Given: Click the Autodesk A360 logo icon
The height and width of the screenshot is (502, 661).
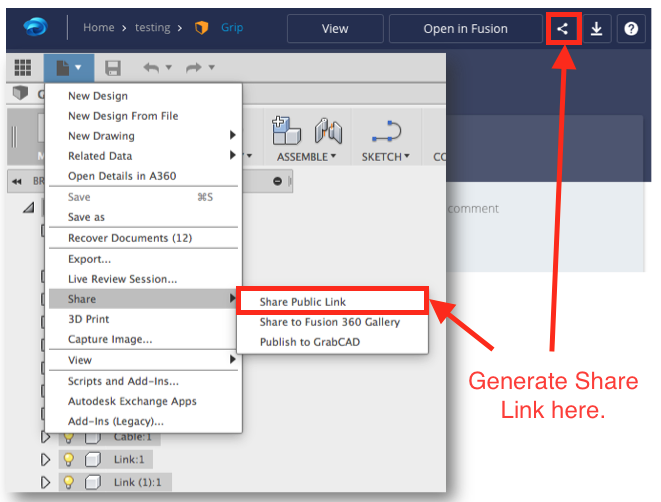Looking at the screenshot, I should 35,27.
